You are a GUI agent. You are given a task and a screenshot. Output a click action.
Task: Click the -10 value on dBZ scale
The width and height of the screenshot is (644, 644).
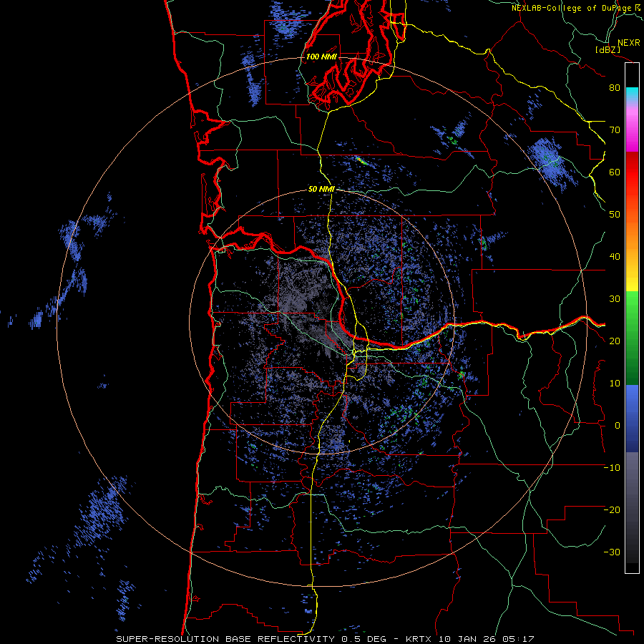pos(612,468)
